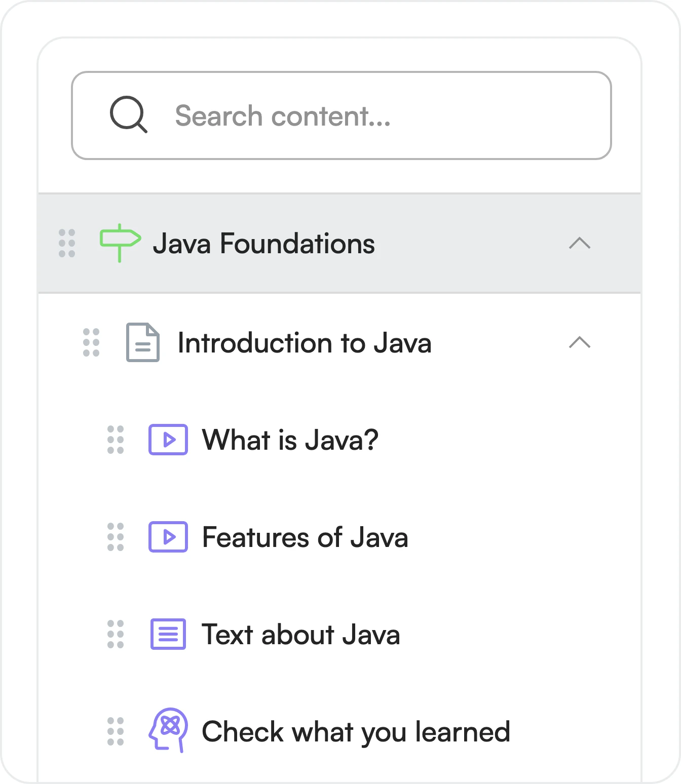This screenshot has height=784, width=681.
Task: Open the What is Java? item
Action: (290, 440)
